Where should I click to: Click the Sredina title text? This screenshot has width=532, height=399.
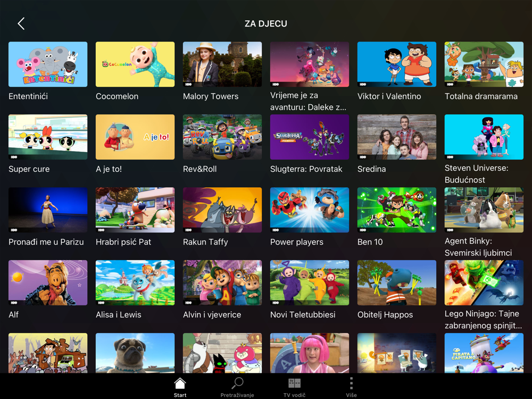371,169
